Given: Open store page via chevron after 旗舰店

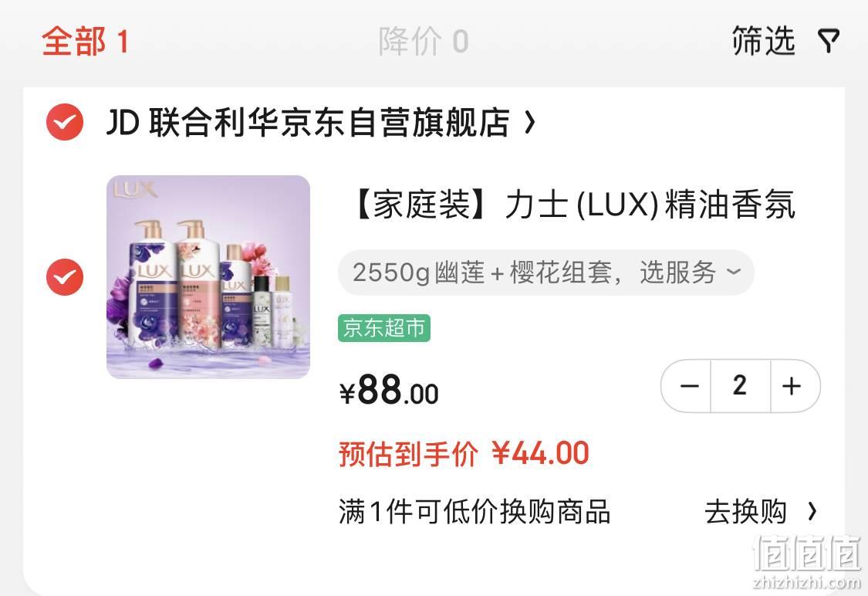Looking at the screenshot, I should [530, 123].
